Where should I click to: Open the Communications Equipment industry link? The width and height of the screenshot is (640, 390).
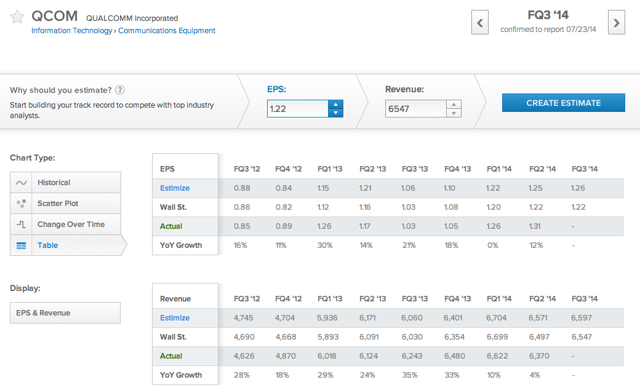(x=167, y=31)
